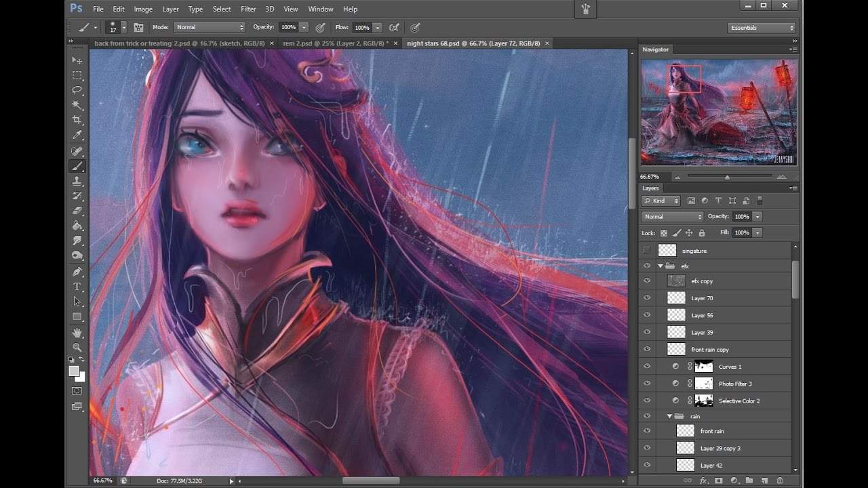Screen dimensions: 868x488
Task: Select the Lasso tool
Action: 77,90
